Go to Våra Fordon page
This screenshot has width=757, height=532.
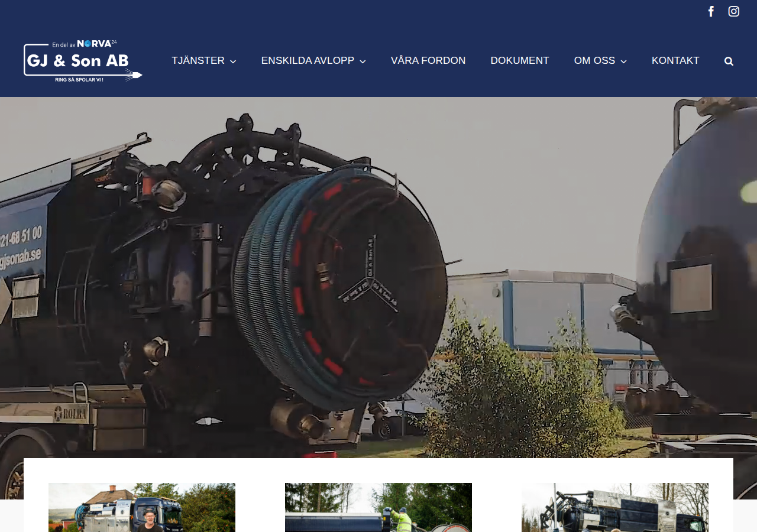[x=428, y=61]
